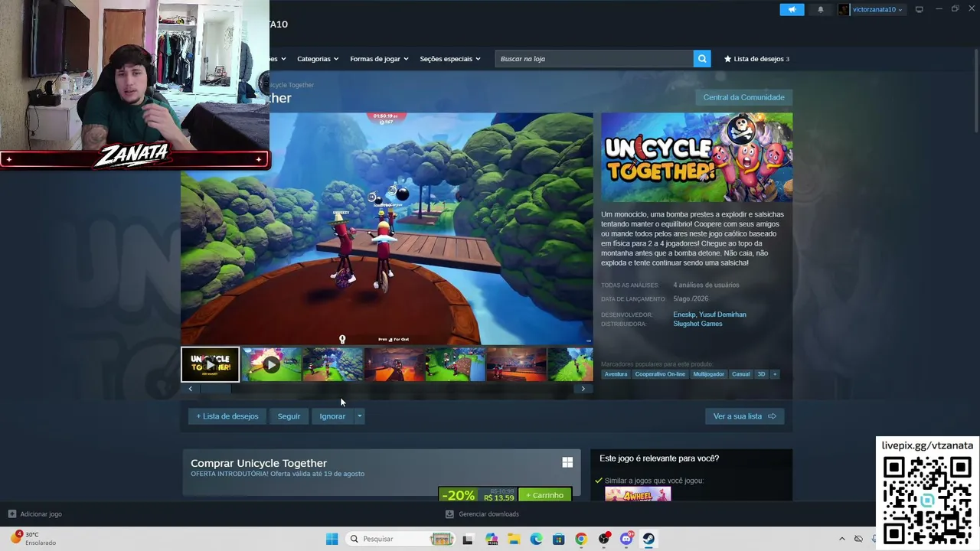The height and width of the screenshot is (551, 980).
Task: Play the first trailer thumbnail
Action: tap(210, 364)
